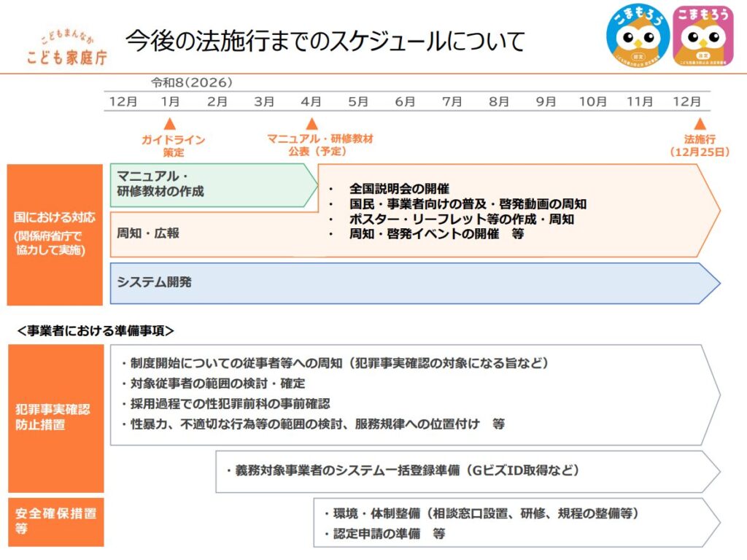Select the 義務対象事業者のシステム一括登録準備 arrow box

point(467,471)
